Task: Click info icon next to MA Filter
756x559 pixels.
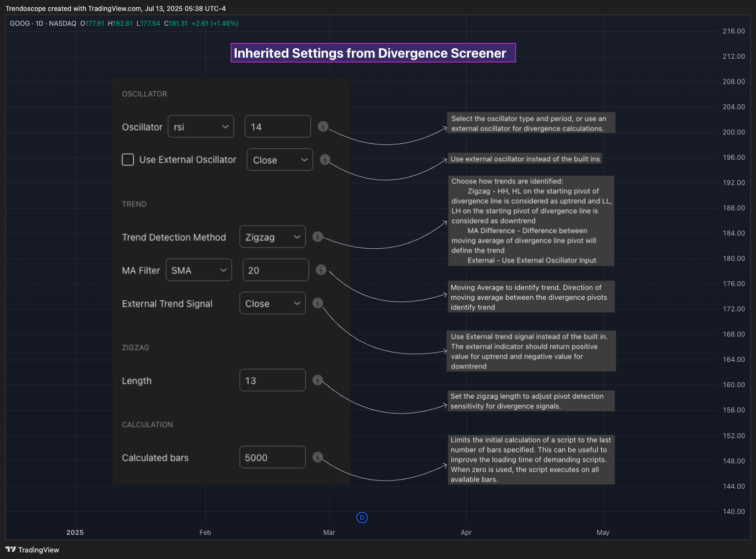Action: (x=321, y=270)
